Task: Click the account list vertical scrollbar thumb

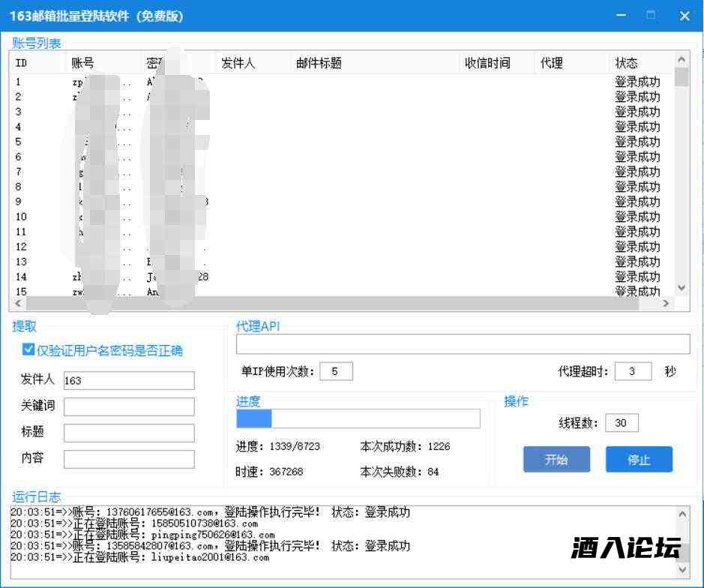Action: coord(682,76)
